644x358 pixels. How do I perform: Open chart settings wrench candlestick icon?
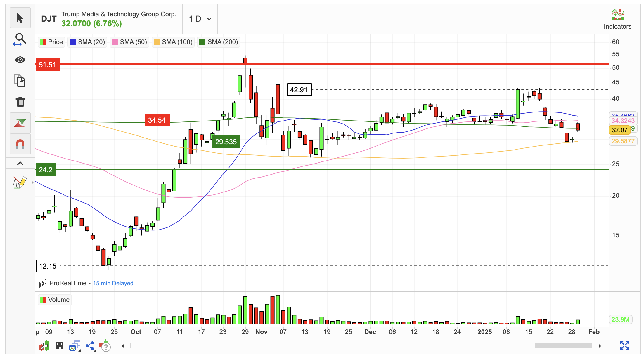tap(44, 346)
